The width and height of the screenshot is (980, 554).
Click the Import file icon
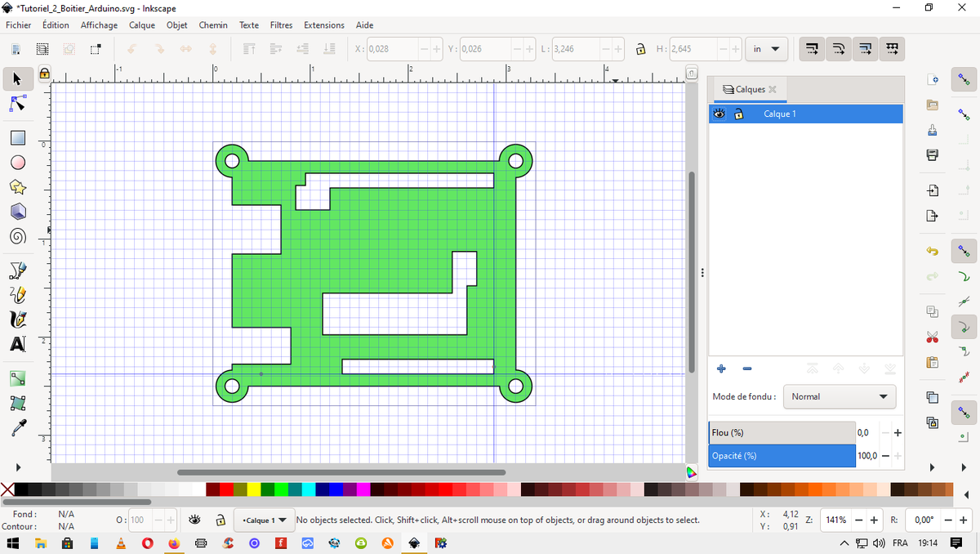click(933, 190)
